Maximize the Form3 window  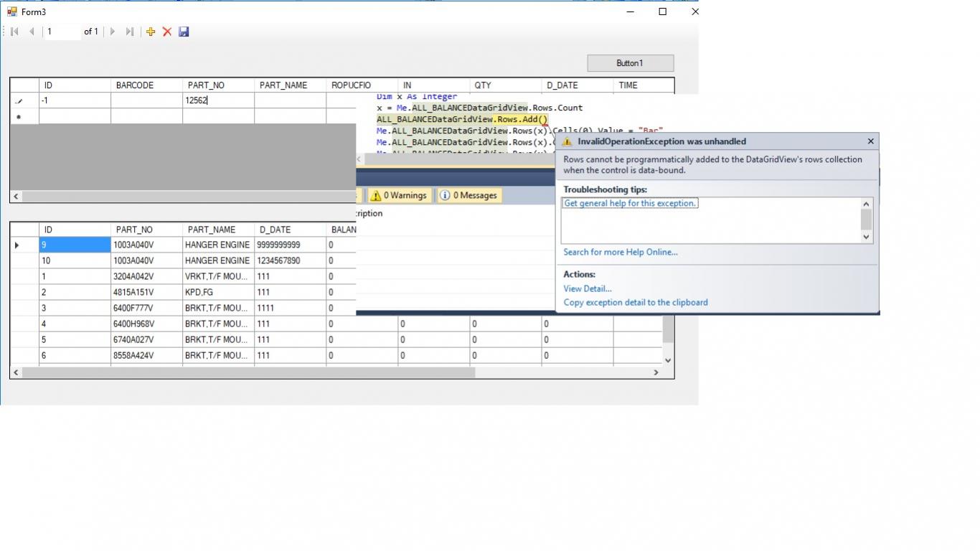click(662, 11)
